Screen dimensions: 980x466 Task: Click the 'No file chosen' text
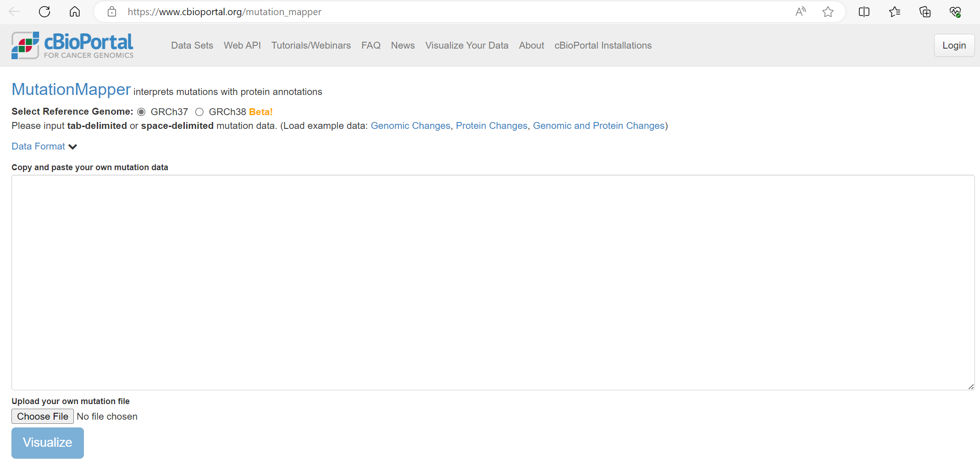[107, 416]
